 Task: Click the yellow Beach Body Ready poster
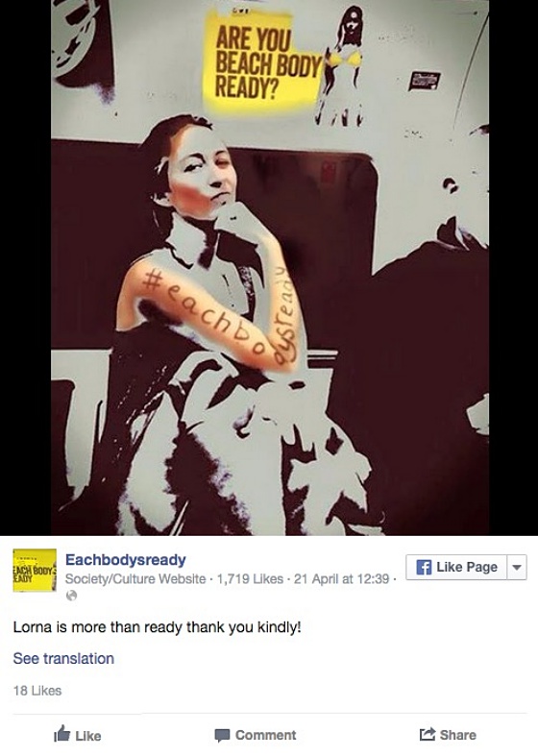[x=262, y=61]
